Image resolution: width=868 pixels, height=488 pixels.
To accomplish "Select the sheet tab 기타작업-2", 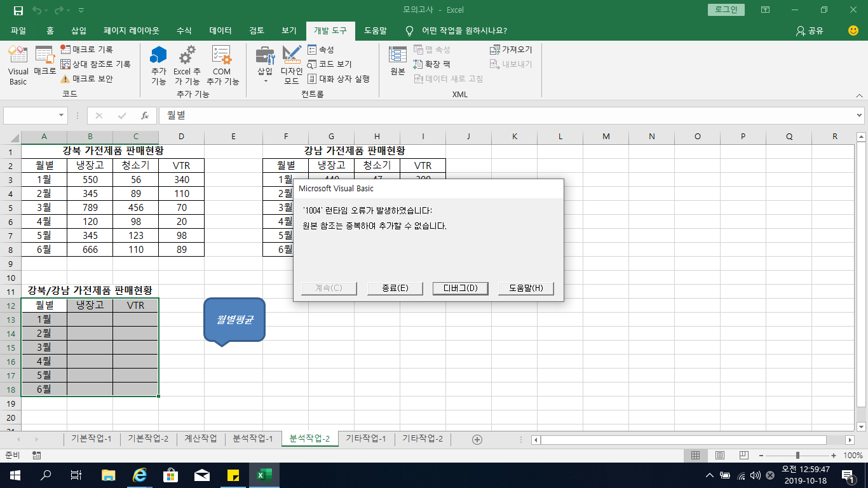I will 423,438.
